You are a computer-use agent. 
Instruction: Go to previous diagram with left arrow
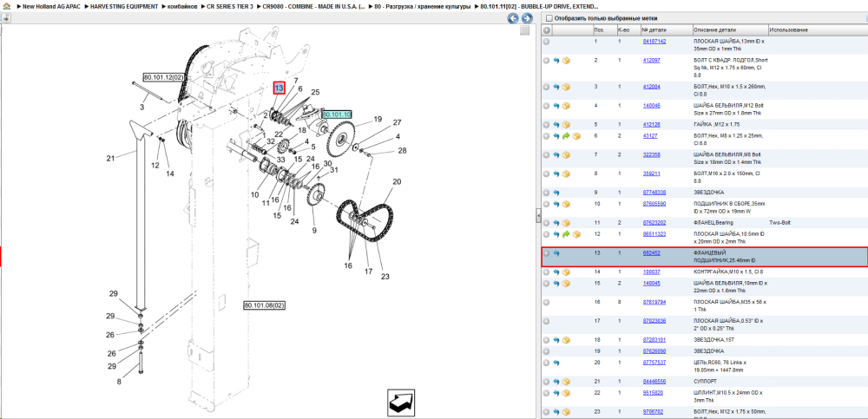[x=513, y=19]
